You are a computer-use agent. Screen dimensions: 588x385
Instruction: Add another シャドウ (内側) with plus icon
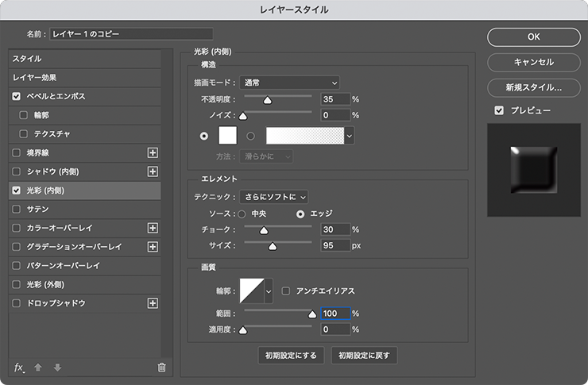click(153, 171)
